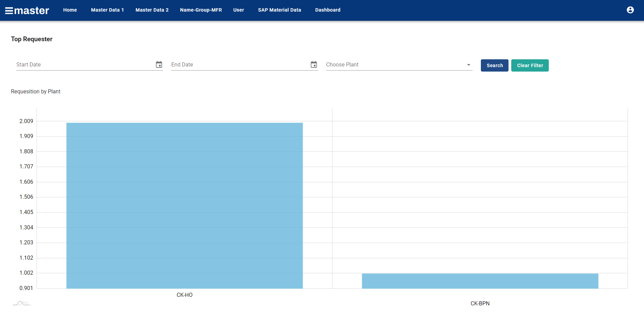Click the chart icon below the y-axis

22,303
